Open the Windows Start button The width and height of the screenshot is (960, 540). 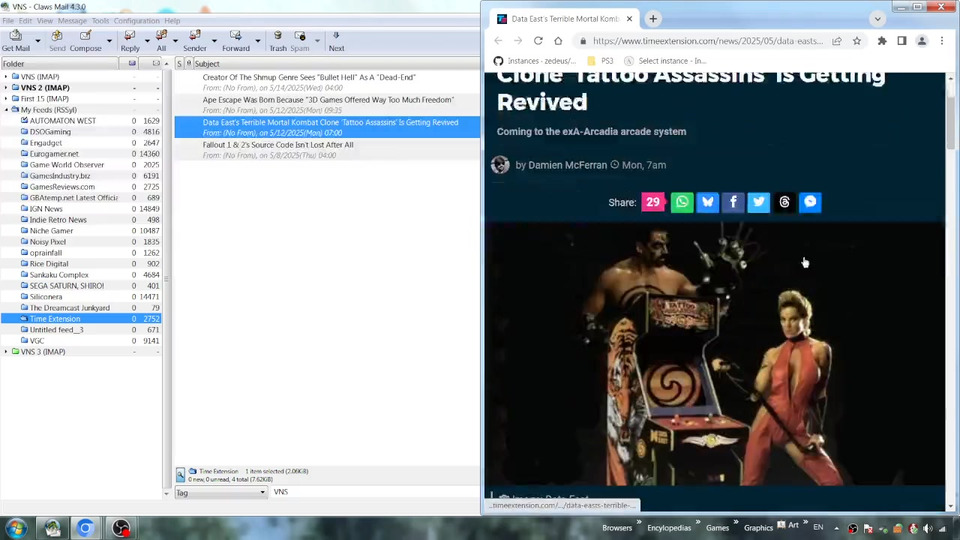tap(17, 528)
